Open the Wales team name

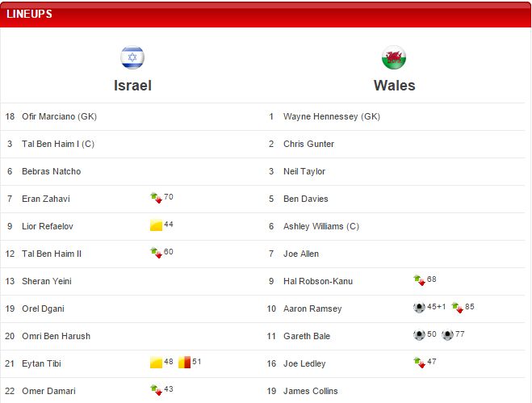point(394,86)
